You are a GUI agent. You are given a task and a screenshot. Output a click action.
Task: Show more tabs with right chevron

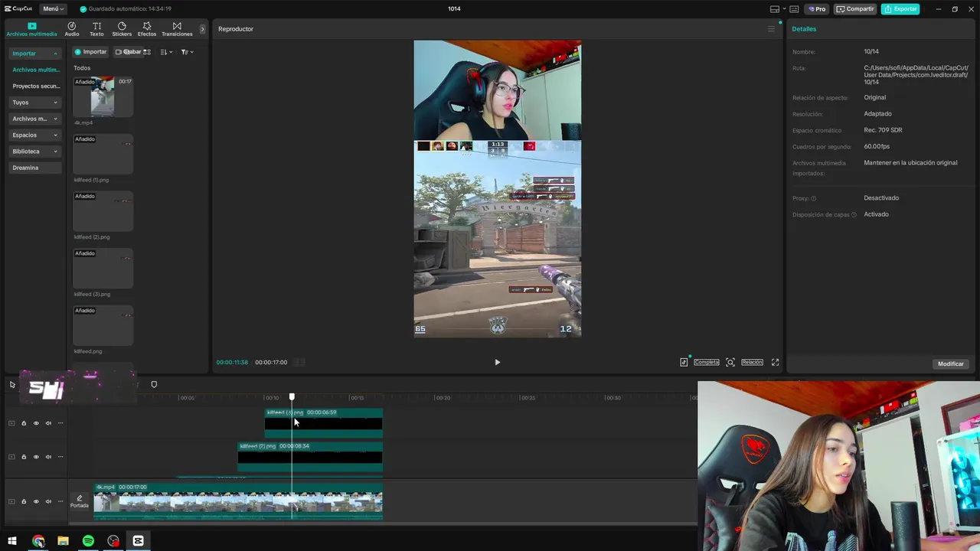click(202, 29)
